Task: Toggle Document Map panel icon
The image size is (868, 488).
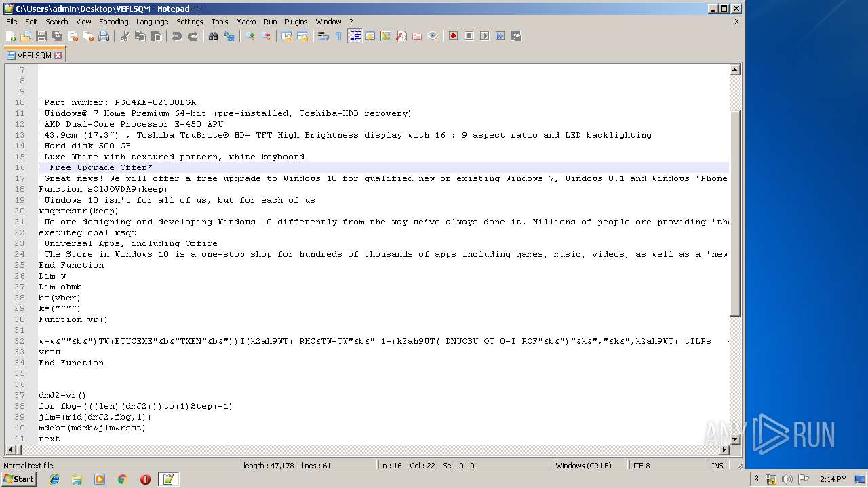Action: coord(386,36)
